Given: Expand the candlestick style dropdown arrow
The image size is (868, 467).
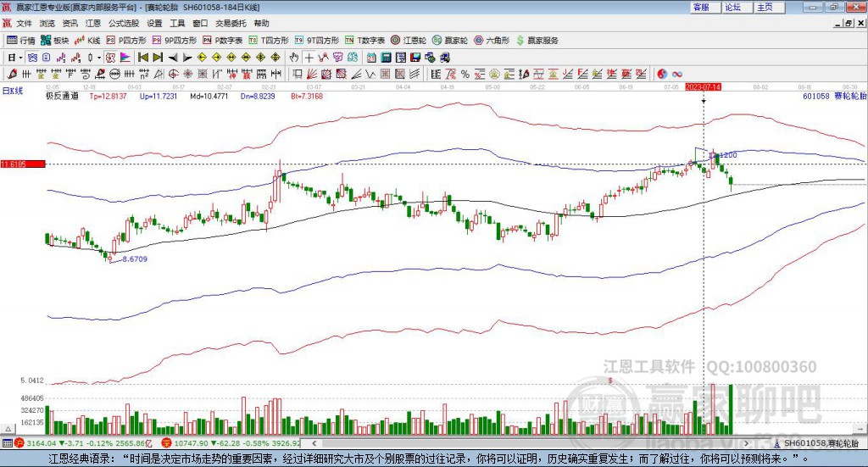Looking at the screenshot, I should tap(99, 58).
